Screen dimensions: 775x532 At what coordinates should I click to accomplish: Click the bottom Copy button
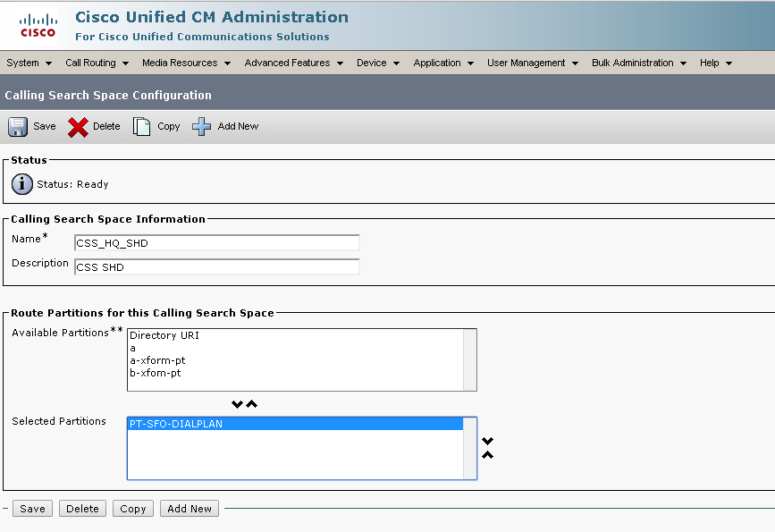point(133,509)
